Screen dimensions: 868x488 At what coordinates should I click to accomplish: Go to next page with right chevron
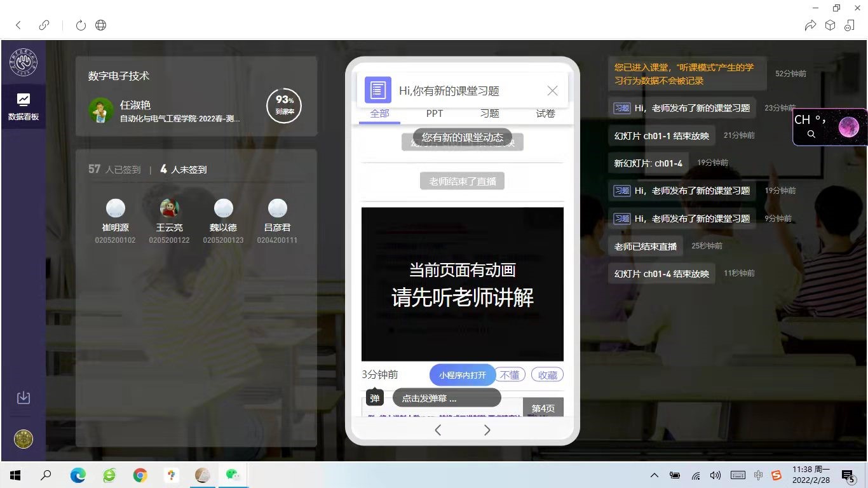click(x=487, y=430)
